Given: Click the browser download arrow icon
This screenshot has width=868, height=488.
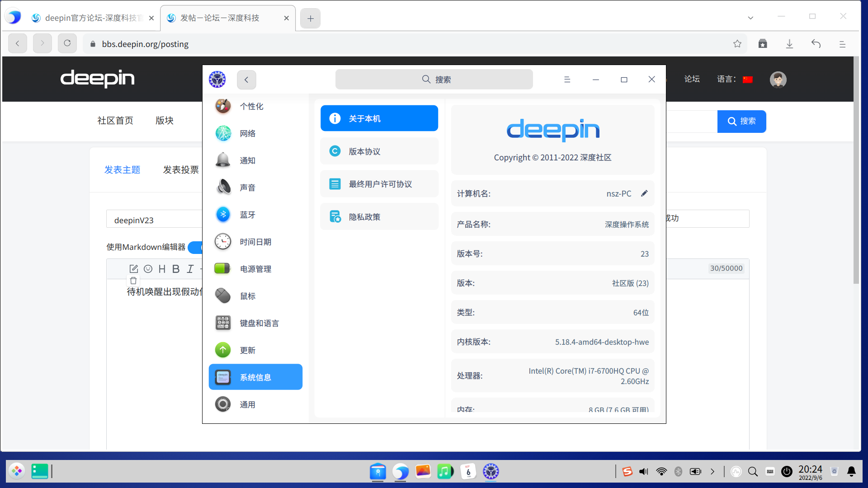Looking at the screenshot, I should [x=789, y=44].
